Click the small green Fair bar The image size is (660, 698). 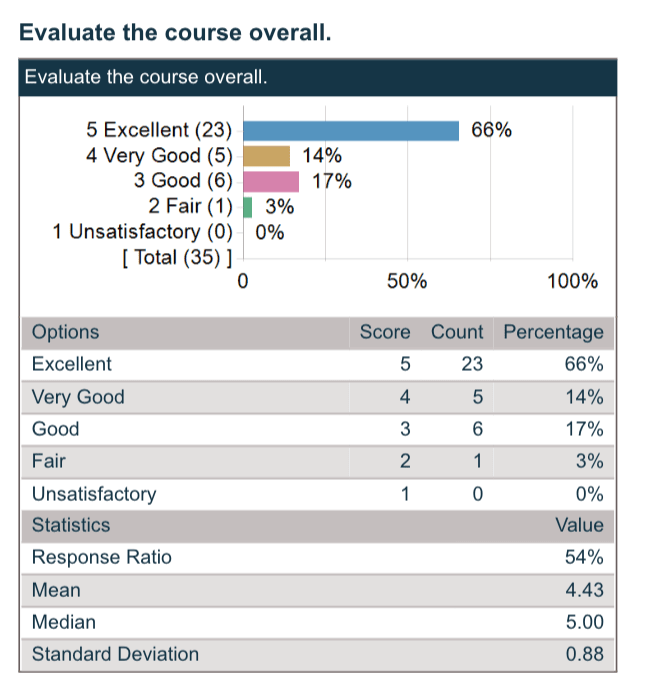coord(248,207)
